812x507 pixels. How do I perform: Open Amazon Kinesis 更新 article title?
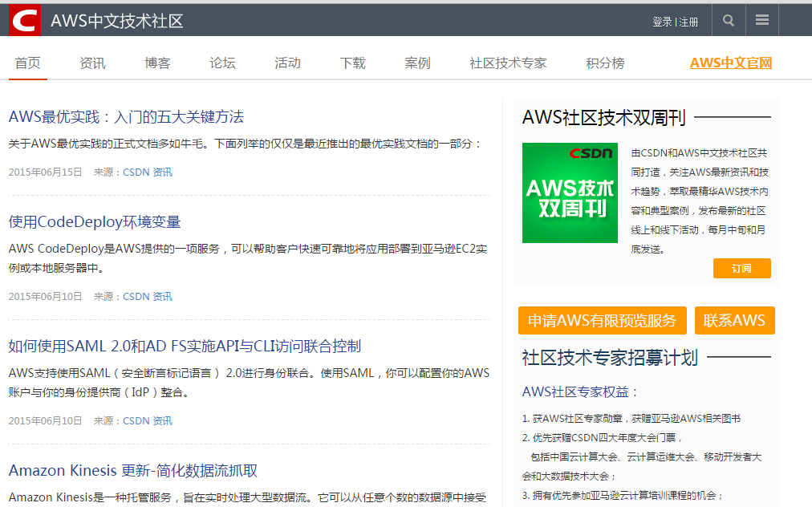(133, 470)
